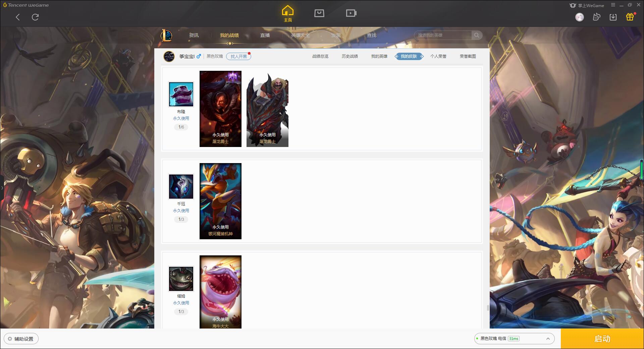Refresh the page with the reload icon

click(35, 17)
